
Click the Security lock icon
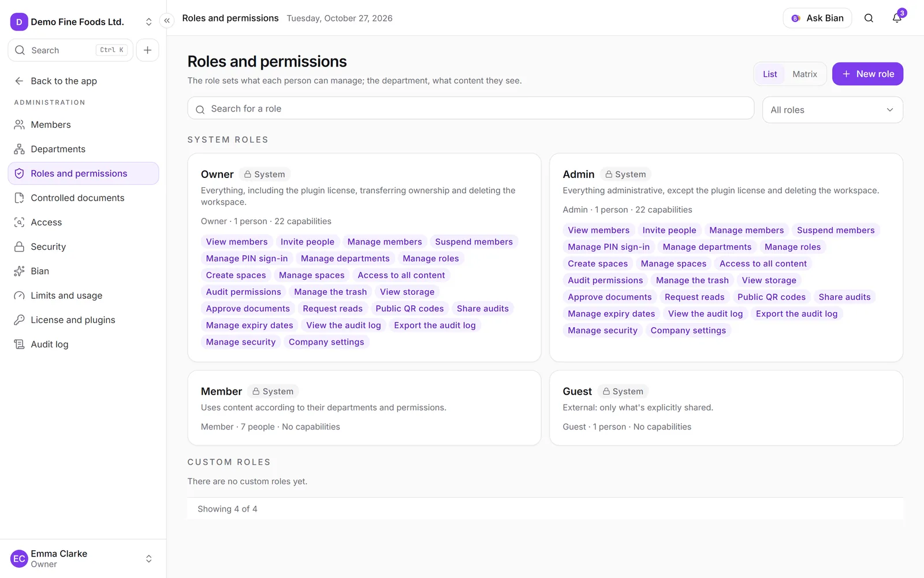pos(20,247)
